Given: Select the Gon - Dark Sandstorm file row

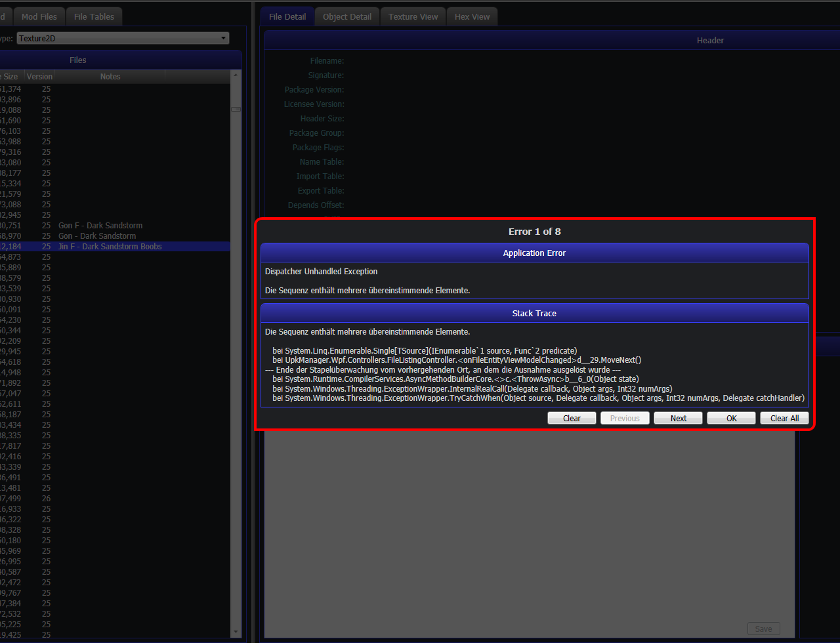Looking at the screenshot, I should pyautogui.click(x=97, y=236).
